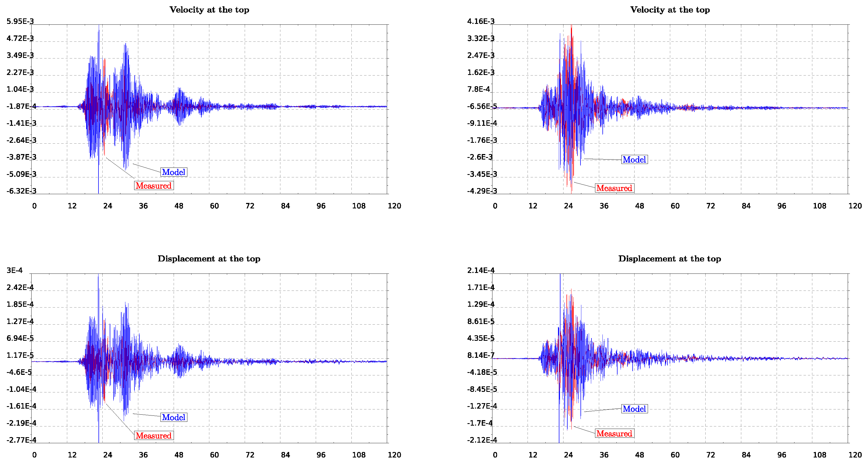Click the 4.16E-3 y-axis tick label
The height and width of the screenshot is (466, 868).
coord(481,22)
